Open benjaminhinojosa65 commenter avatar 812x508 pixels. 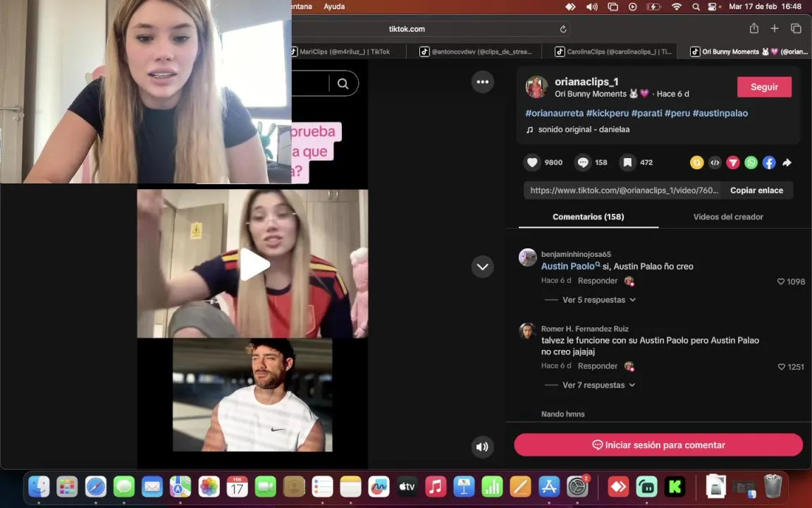click(528, 257)
